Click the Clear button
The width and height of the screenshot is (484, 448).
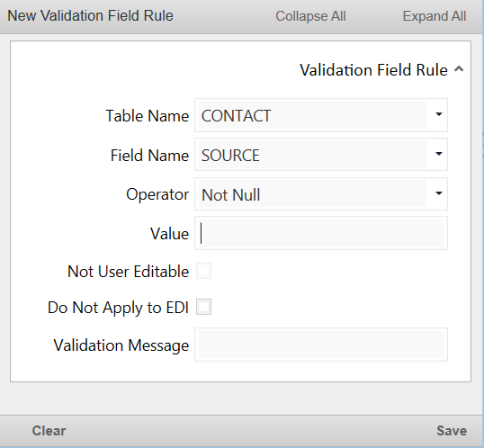click(49, 431)
